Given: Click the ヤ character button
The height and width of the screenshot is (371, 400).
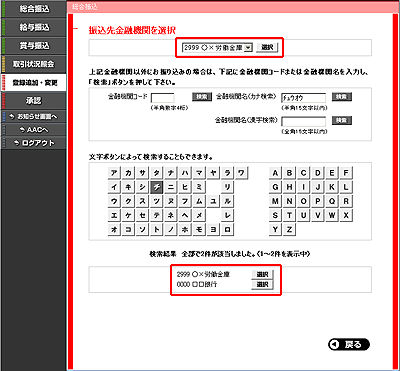Looking at the screenshot, I should 213,173.
